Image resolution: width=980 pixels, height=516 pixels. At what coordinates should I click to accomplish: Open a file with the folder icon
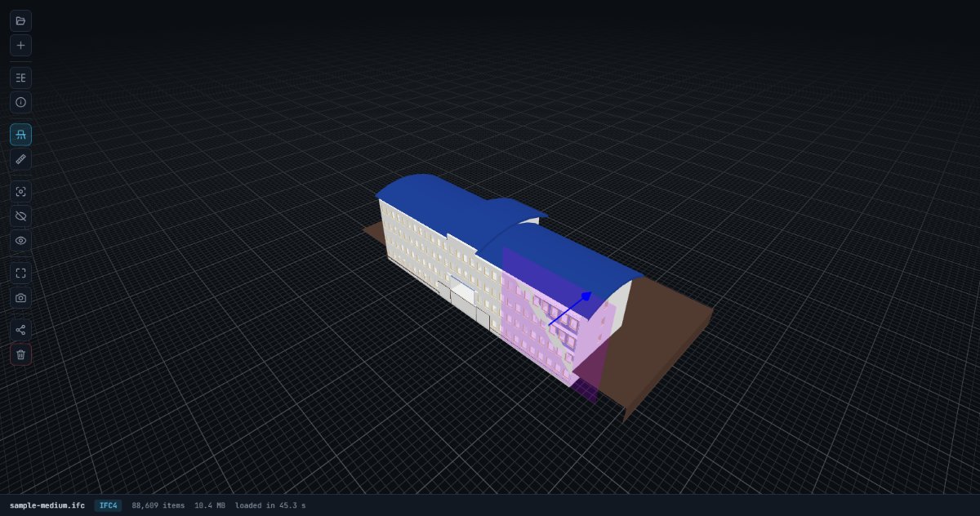point(20,20)
